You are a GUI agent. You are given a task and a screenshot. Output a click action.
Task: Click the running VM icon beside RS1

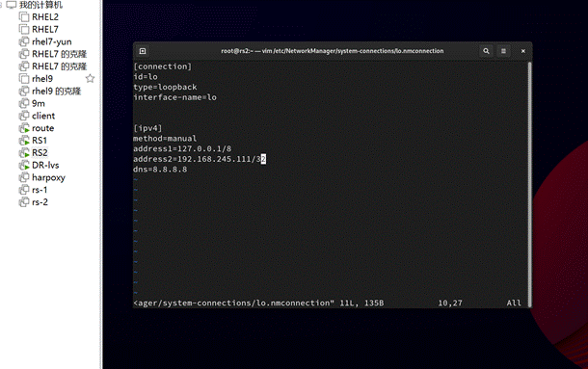24,141
